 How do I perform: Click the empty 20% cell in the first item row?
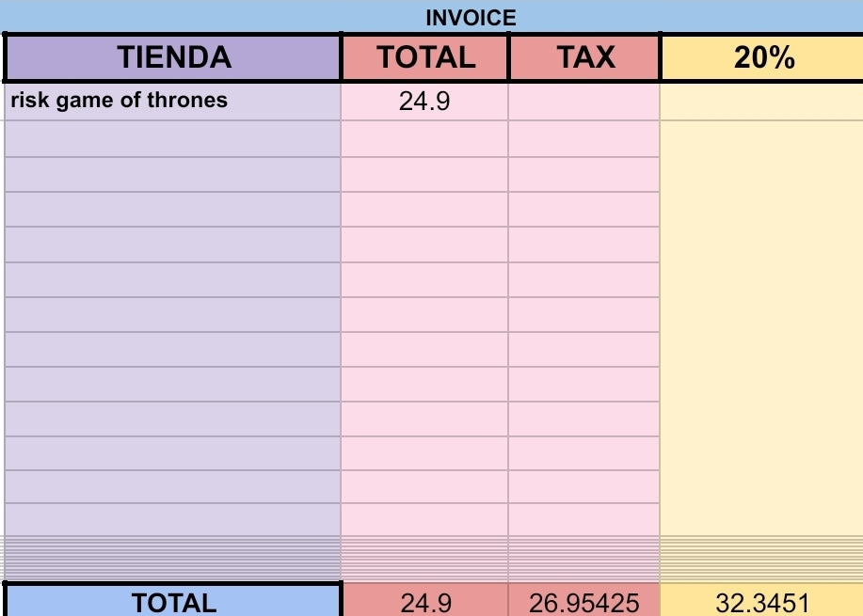tap(762, 102)
